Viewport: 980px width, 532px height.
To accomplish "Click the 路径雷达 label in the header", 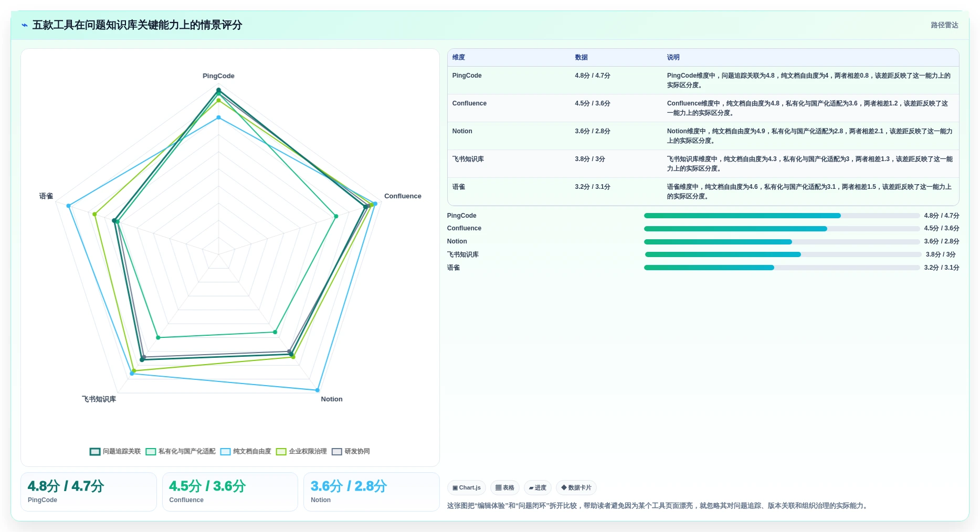I will click(944, 25).
